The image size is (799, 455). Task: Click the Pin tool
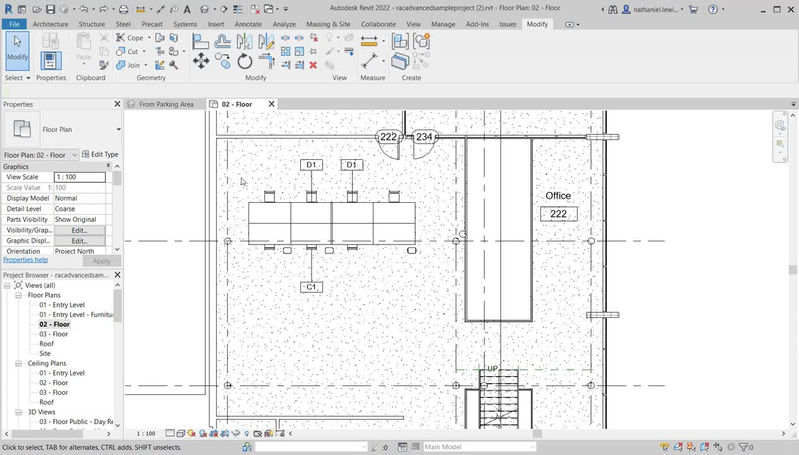click(x=313, y=51)
